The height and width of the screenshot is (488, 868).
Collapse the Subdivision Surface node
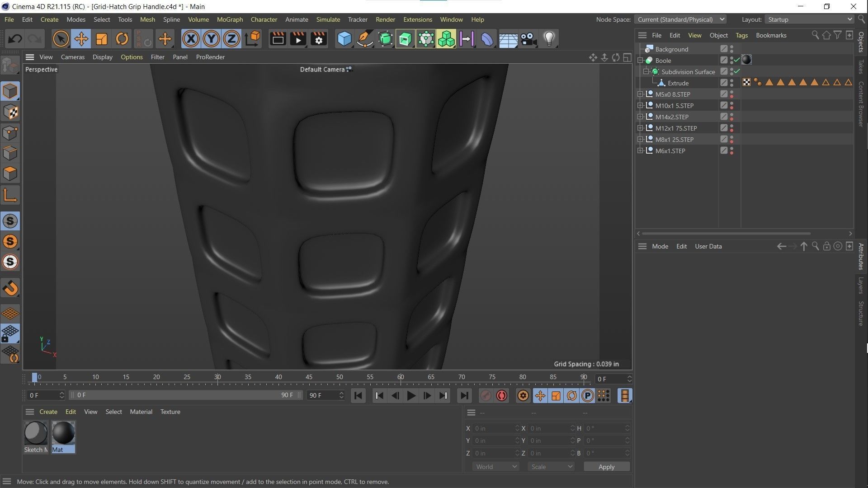pos(646,71)
